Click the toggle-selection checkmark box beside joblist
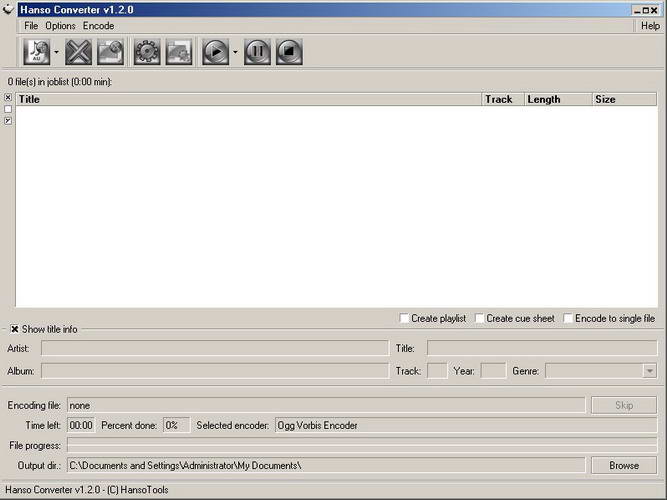667x500 pixels. click(8, 121)
